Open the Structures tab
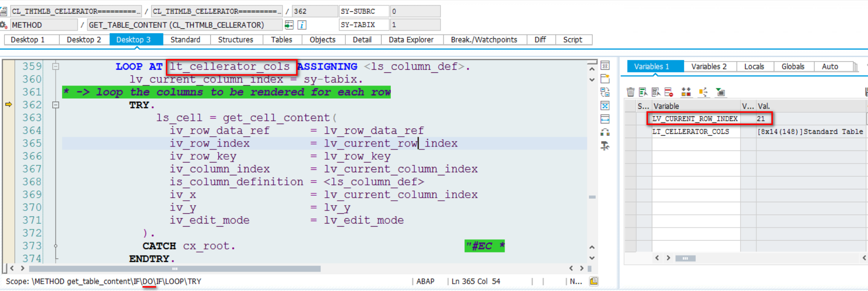This screenshot has height=291, width=868. pos(236,40)
